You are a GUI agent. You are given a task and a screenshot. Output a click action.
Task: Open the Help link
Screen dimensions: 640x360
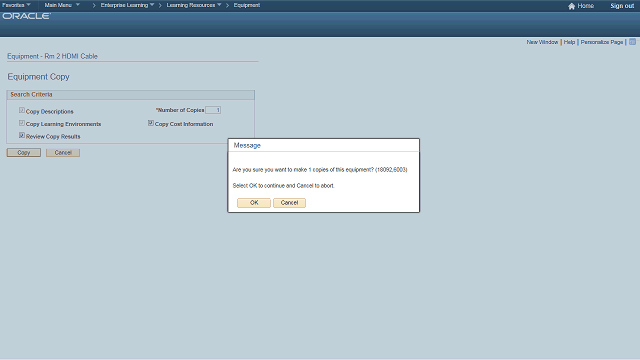point(569,42)
